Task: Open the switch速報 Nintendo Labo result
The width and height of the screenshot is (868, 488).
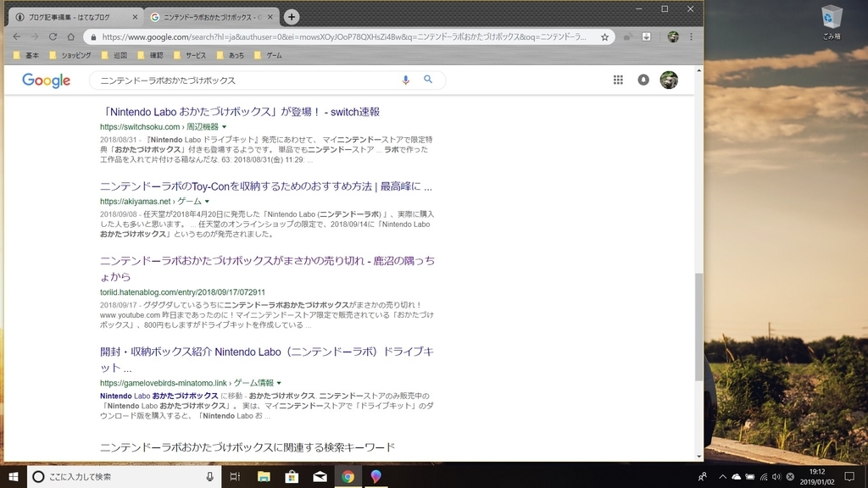Action: point(240,112)
